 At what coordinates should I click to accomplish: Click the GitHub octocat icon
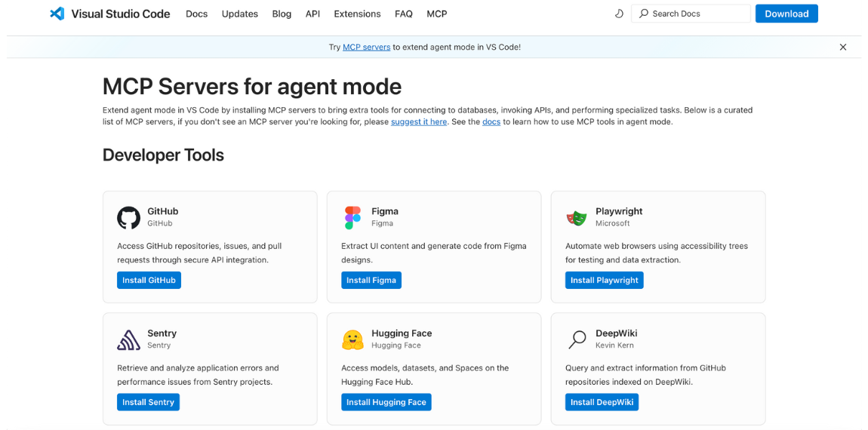point(128,218)
